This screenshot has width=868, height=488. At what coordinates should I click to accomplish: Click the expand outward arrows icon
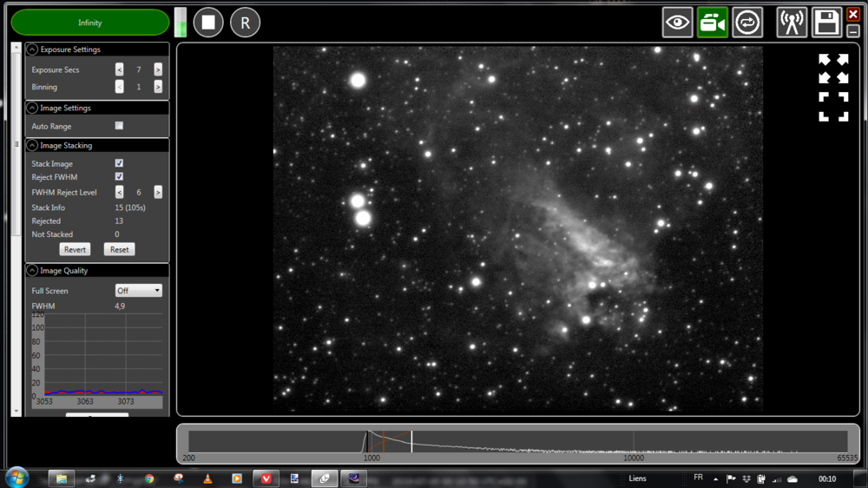pos(833,68)
